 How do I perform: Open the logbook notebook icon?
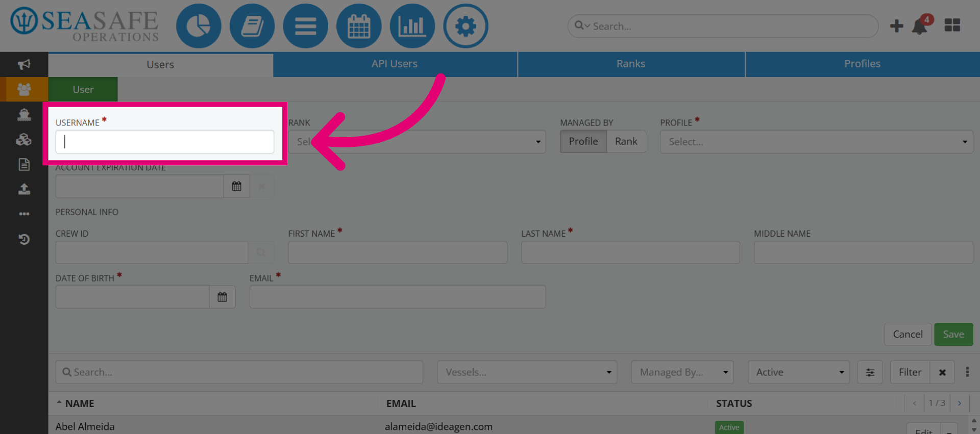(252, 26)
